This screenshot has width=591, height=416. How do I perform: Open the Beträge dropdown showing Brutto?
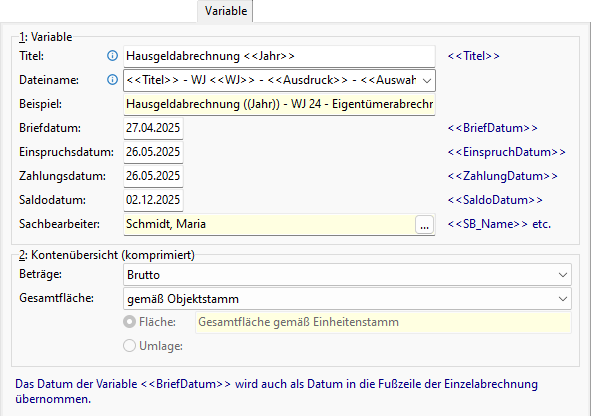point(347,275)
